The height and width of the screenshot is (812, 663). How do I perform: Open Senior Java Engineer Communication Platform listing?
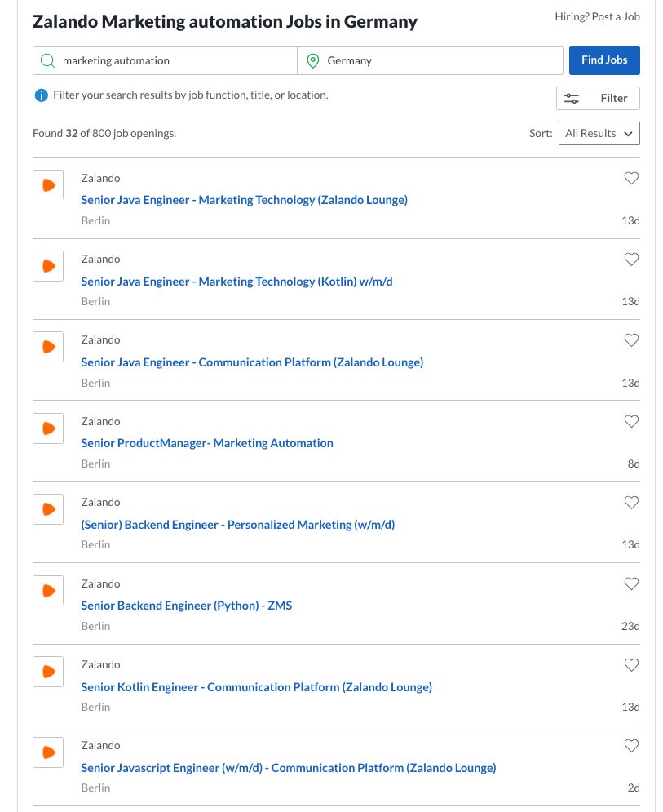coord(252,362)
